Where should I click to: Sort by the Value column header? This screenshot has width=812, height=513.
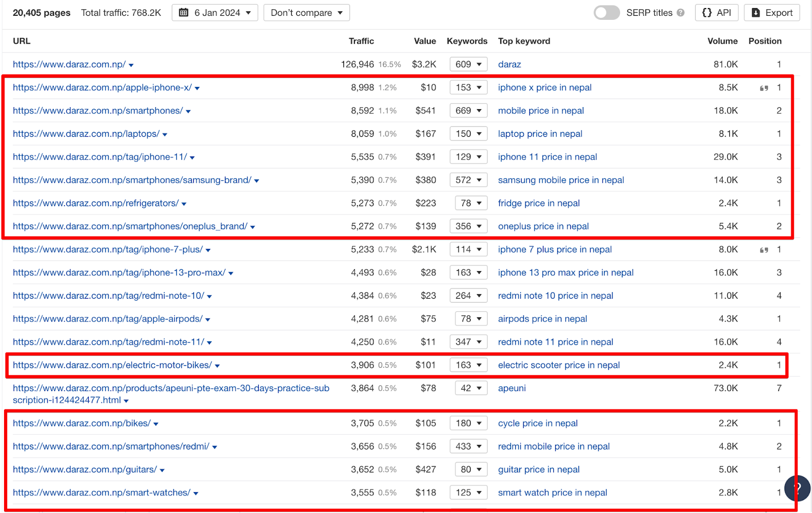425,41
